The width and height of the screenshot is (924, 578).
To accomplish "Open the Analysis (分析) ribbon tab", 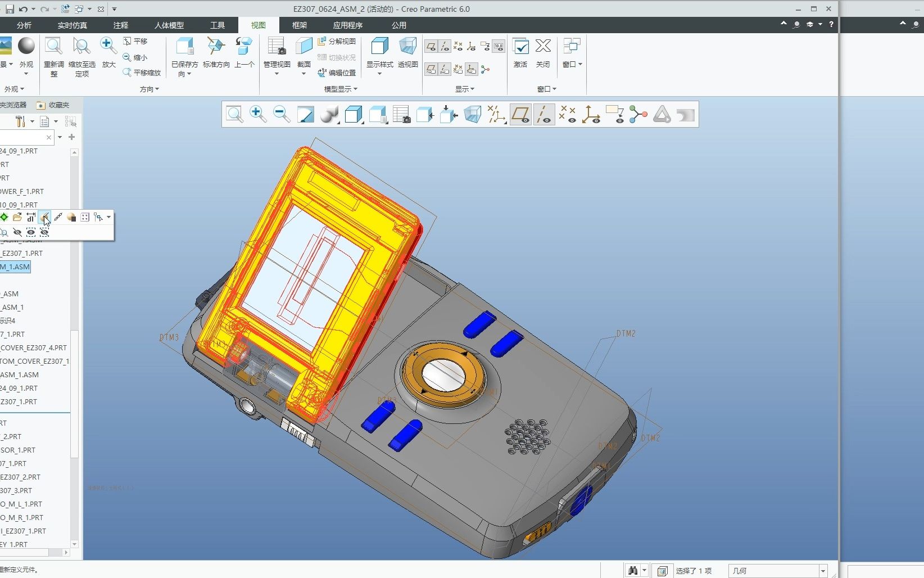I will 24,25.
